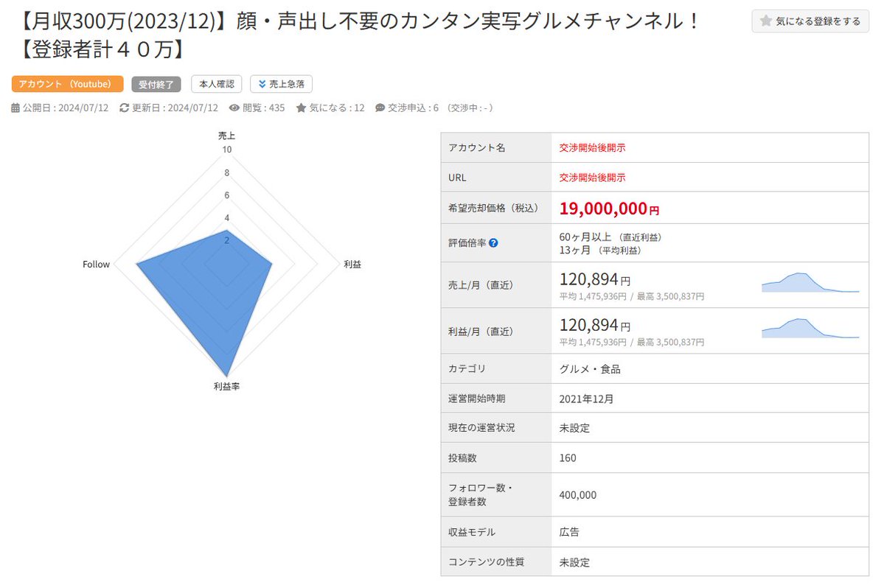Viewport: 884px width, 588px height.
Task: Click the フォロワー数・登録者数 label
Action: pos(480,494)
